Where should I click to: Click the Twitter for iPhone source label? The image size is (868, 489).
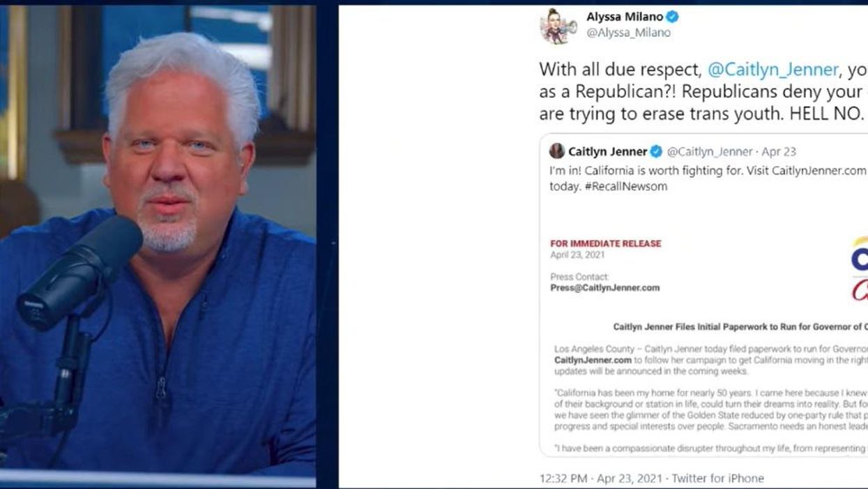(720, 479)
